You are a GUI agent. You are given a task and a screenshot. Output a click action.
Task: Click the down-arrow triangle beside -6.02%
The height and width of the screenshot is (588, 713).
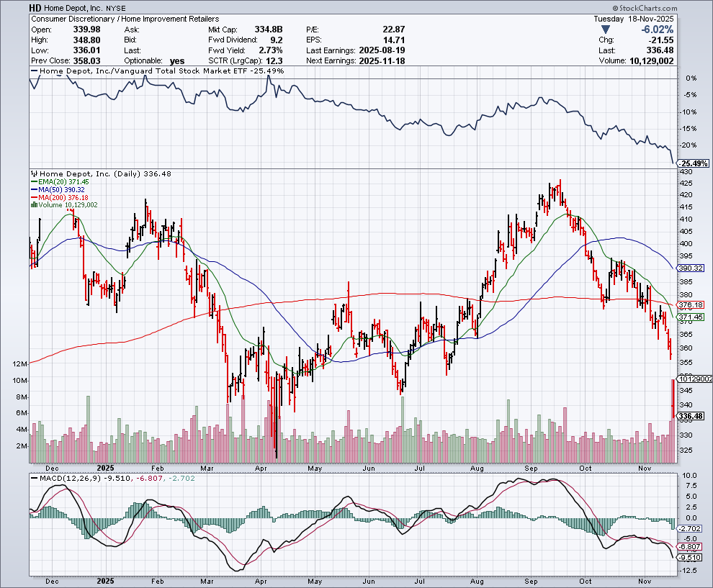pos(606,30)
